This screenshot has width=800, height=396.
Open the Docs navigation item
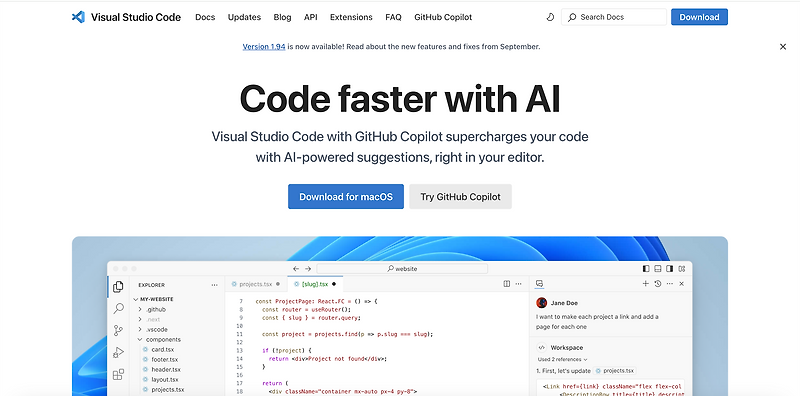click(x=205, y=17)
